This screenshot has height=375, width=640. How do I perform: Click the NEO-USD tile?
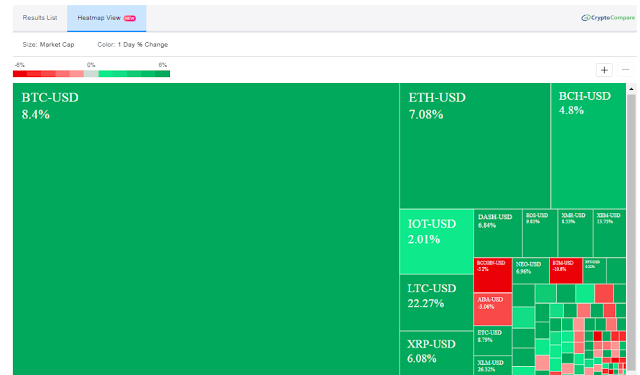point(531,271)
